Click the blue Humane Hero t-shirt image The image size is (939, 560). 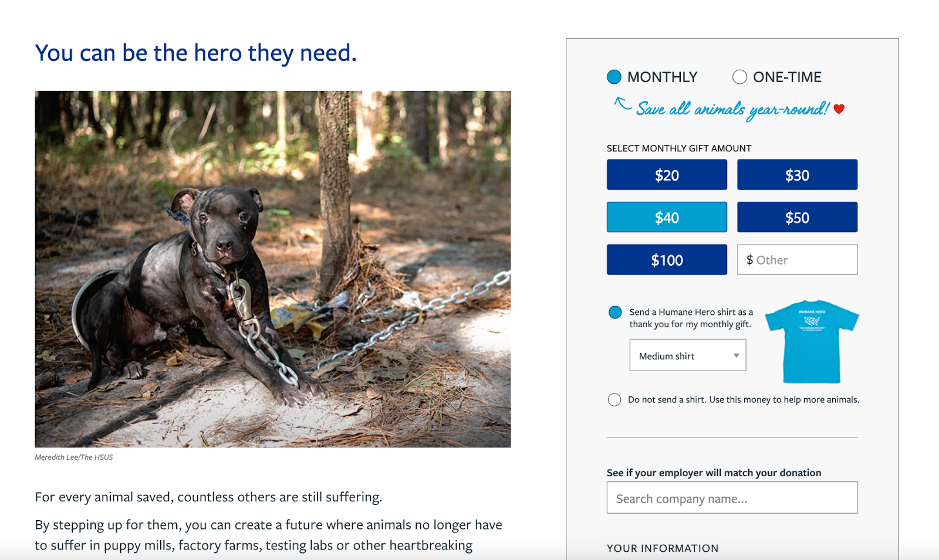(x=812, y=342)
